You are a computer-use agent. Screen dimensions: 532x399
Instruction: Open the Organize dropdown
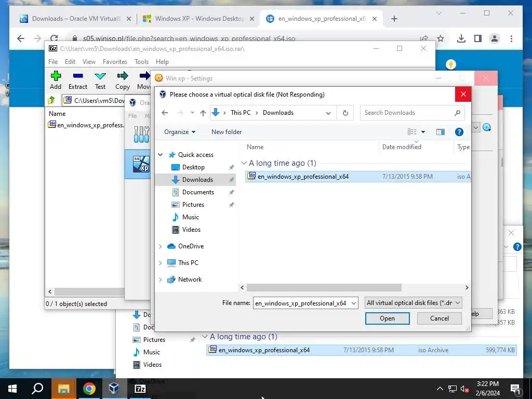click(x=179, y=132)
